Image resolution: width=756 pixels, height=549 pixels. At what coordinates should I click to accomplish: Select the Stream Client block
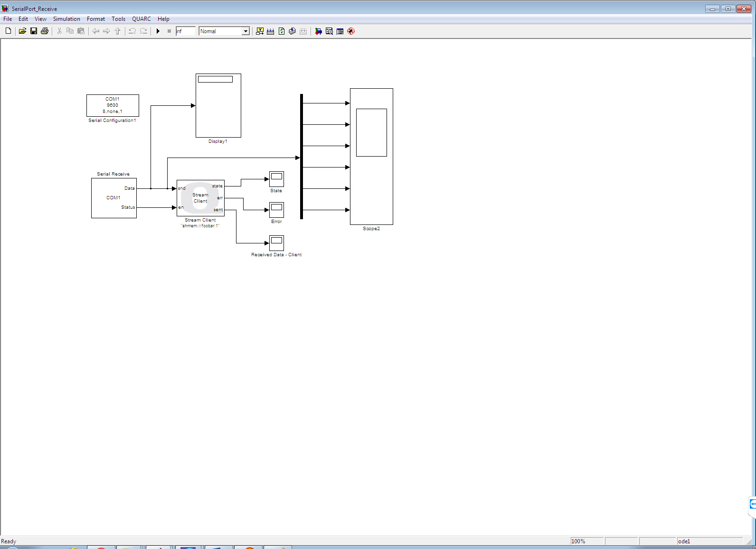[200, 198]
